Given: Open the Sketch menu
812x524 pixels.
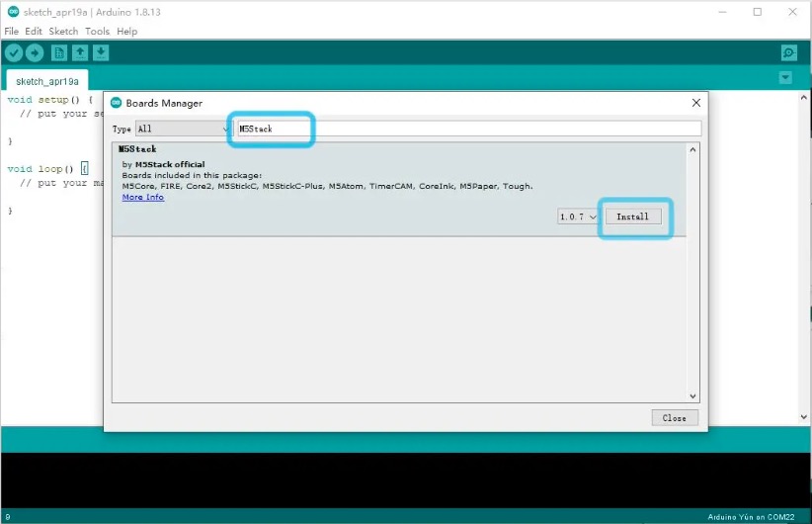Looking at the screenshot, I should pos(63,31).
